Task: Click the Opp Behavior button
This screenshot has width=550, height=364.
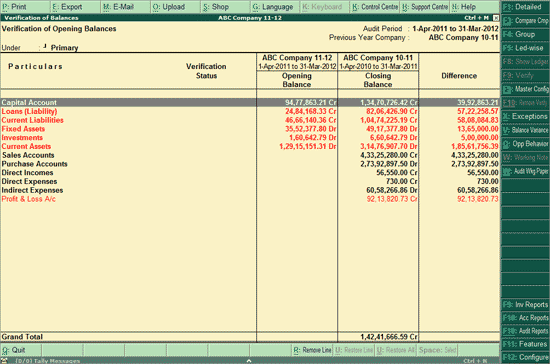Action: click(525, 144)
